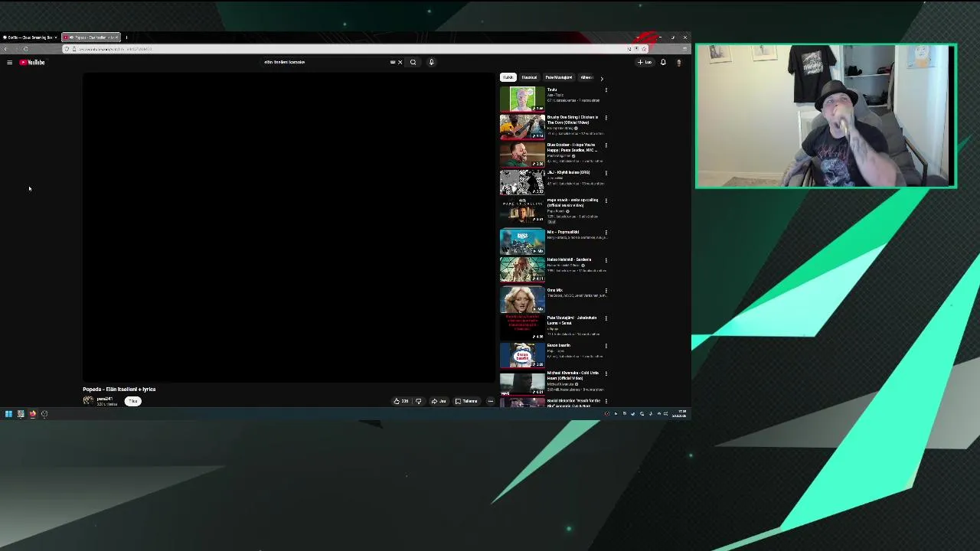Select the Musiikki filter chip

pyautogui.click(x=529, y=77)
